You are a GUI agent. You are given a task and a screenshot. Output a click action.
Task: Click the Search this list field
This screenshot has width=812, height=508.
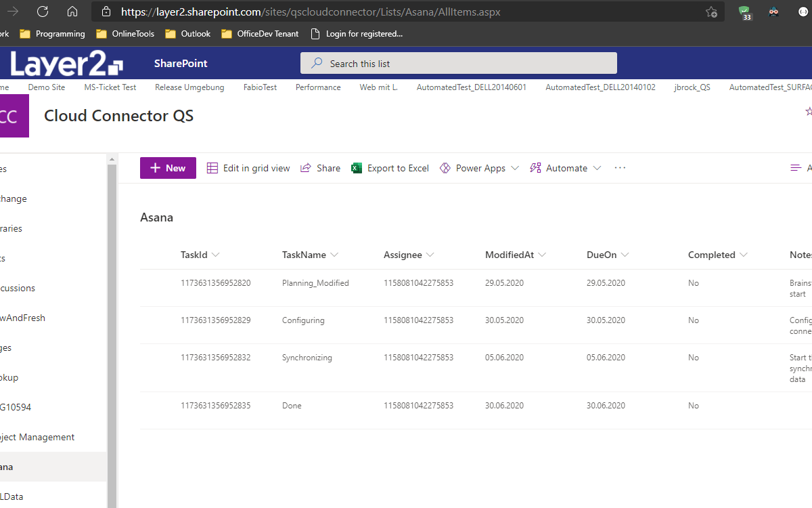point(459,64)
